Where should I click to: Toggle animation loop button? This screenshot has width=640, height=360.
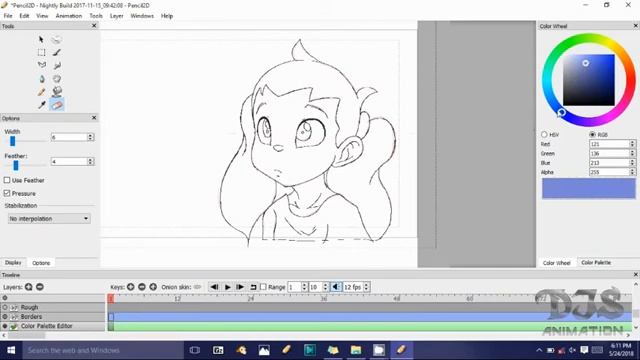pyautogui.click(x=253, y=287)
